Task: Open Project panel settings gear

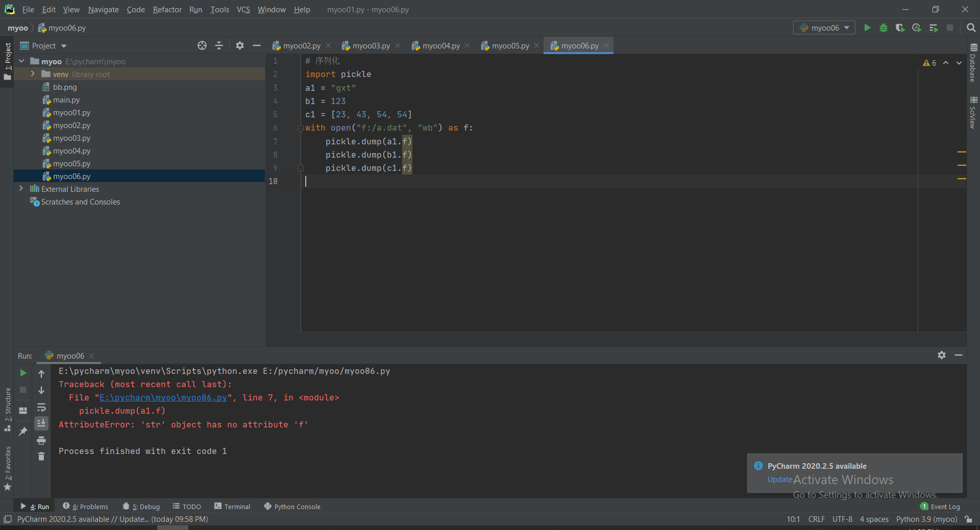Action: pyautogui.click(x=240, y=45)
